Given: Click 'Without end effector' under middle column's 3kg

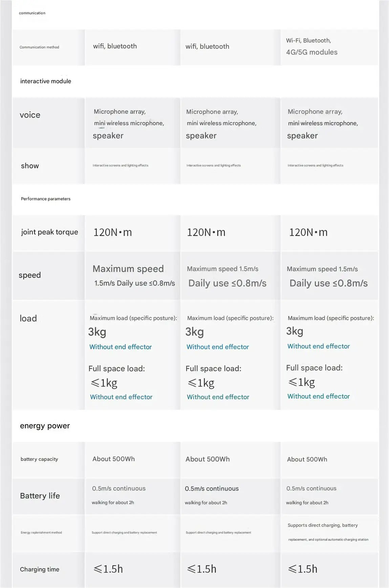Looking at the screenshot, I should click(x=218, y=347).
